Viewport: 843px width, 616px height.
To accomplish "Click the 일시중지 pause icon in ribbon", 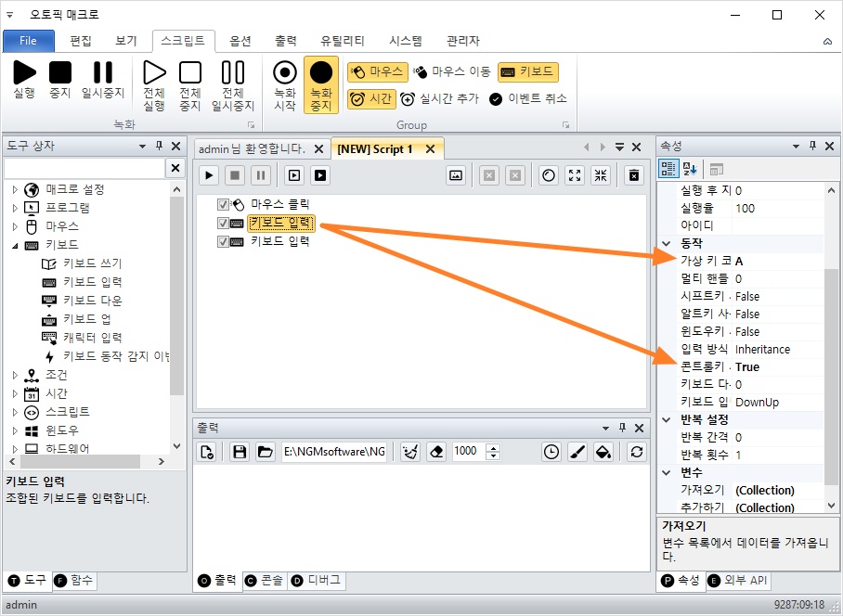I will pos(103,72).
